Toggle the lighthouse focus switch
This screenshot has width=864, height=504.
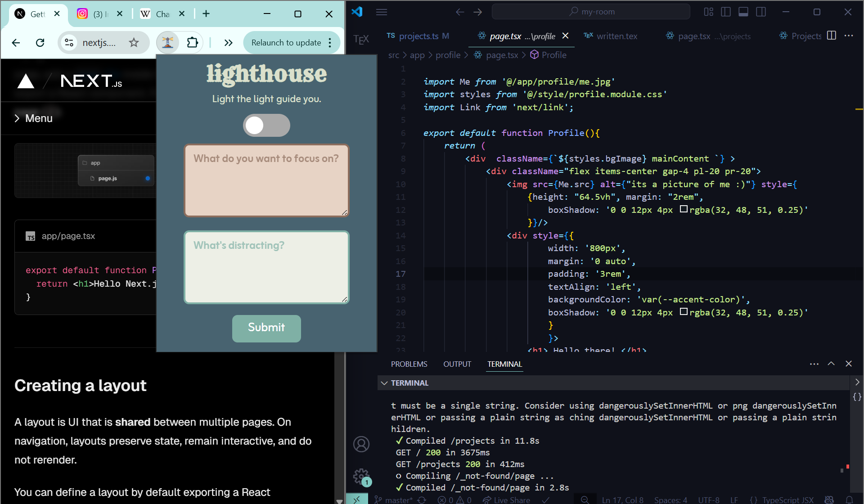[266, 125]
